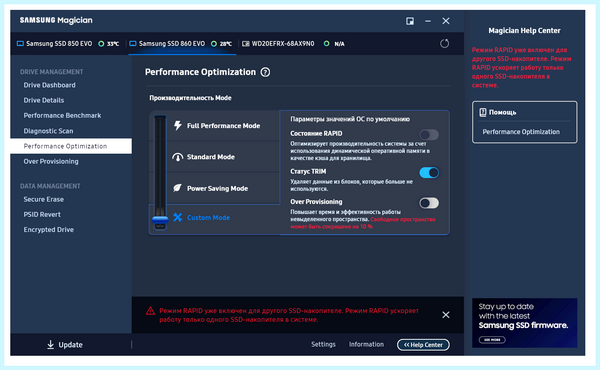Open Information at the bottom
Viewport: 600px width, 370px height.
point(366,344)
